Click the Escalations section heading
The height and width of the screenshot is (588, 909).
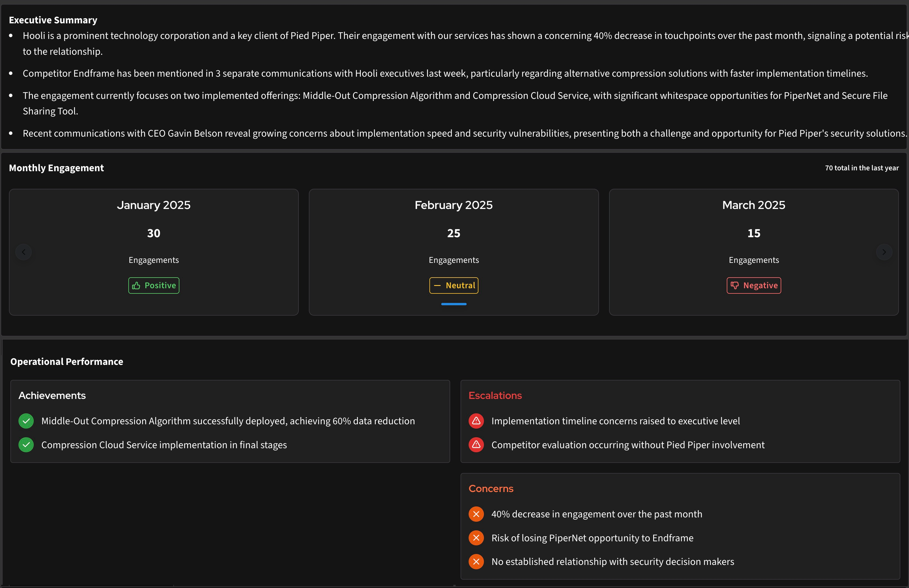coord(495,395)
